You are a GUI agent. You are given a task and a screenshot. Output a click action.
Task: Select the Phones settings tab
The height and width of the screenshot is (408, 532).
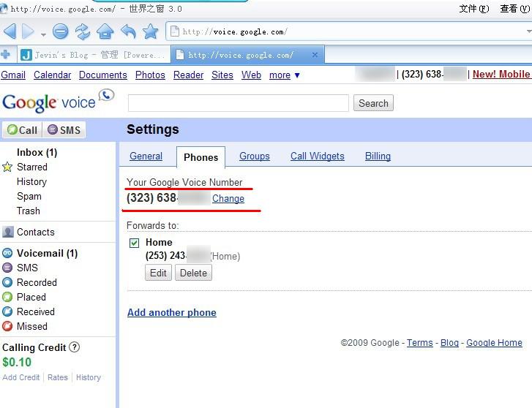pos(201,157)
